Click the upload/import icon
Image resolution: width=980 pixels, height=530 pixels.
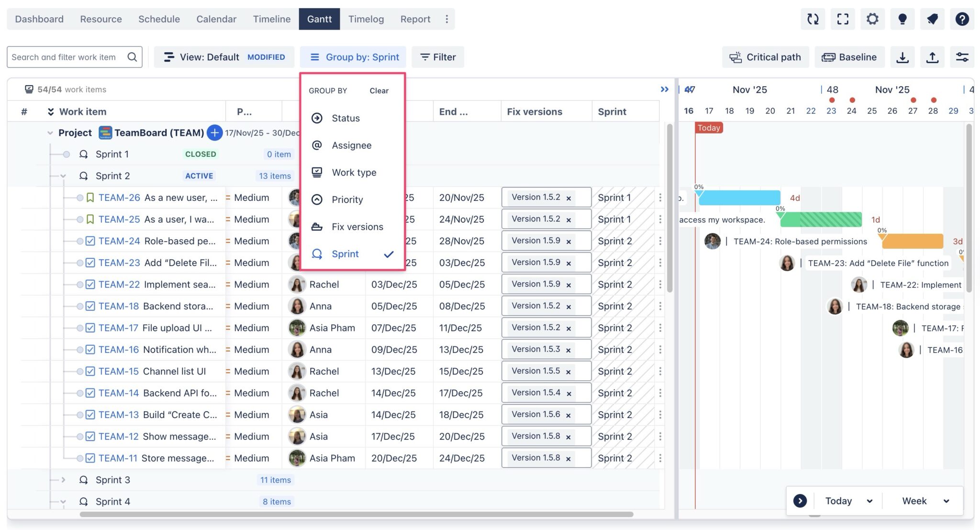pyautogui.click(x=933, y=57)
